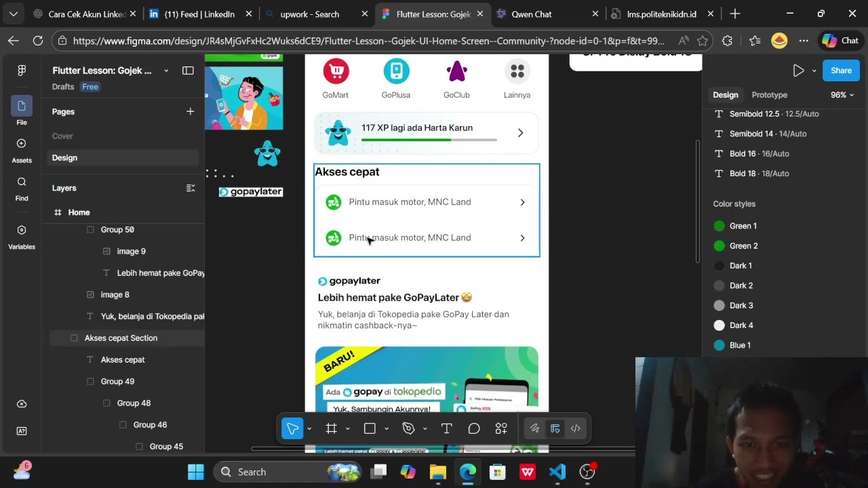Open Pen tool options dropdown arrow
The image size is (868, 488).
(425, 428)
